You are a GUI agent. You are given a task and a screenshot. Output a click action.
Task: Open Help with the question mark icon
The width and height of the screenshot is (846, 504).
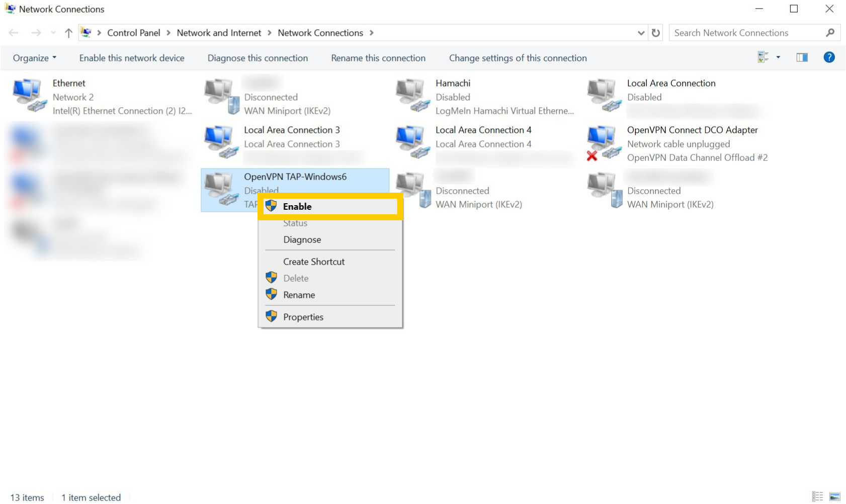point(829,57)
